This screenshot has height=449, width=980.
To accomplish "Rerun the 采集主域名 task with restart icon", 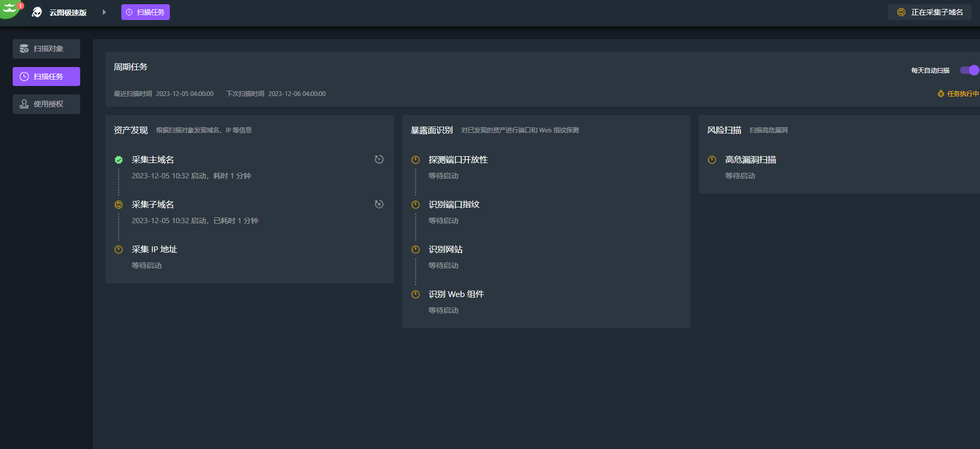I will point(379,159).
